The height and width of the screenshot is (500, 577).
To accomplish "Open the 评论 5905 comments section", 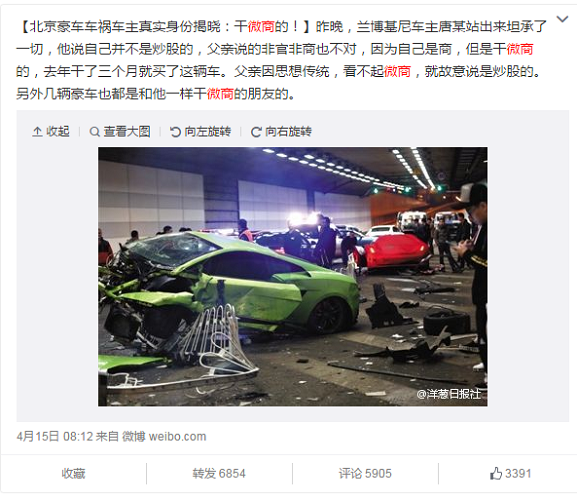I will (365, 474).
